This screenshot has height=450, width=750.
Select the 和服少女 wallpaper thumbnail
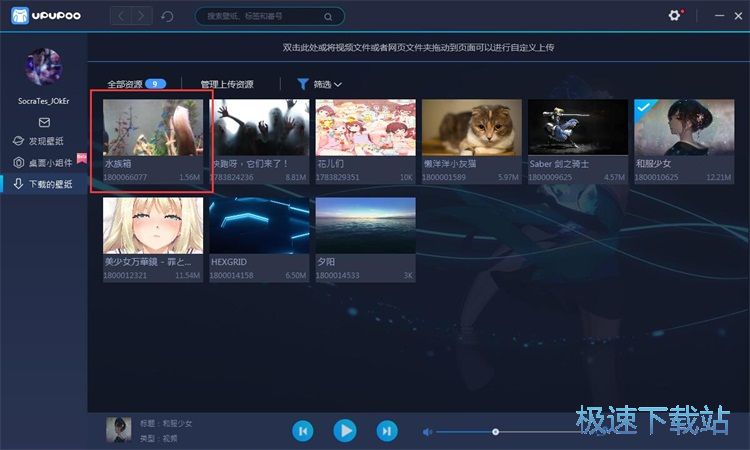point(684,127)
